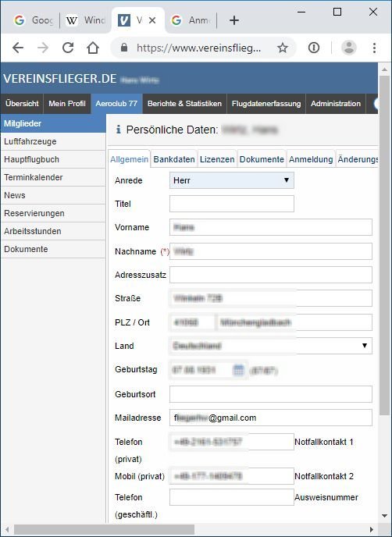Image resolution: width=392 pixels, height=537 pixels.
Task: Open the Chrome three-dot menu
Action: click(374, 48)
